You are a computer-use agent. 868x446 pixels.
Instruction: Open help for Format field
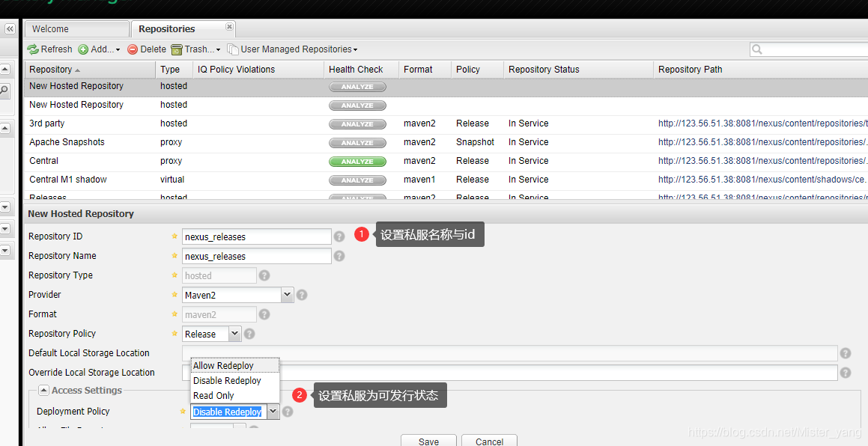point(264,314)
